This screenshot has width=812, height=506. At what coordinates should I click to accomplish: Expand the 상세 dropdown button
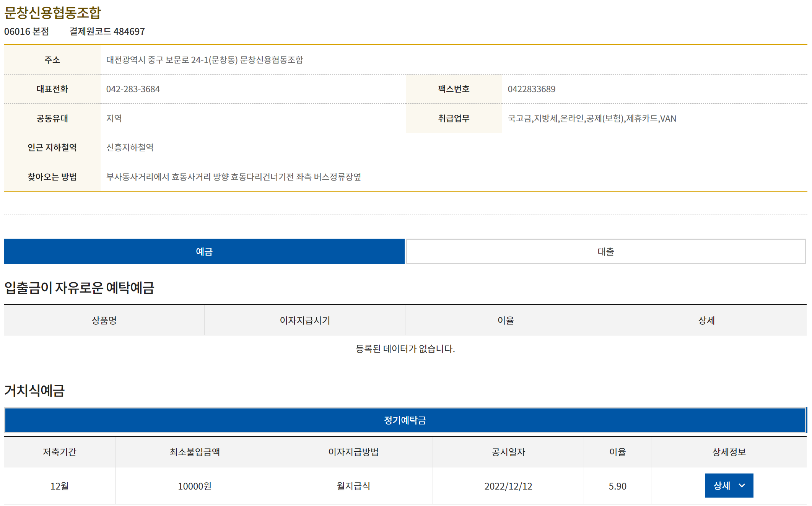point(728,485)
